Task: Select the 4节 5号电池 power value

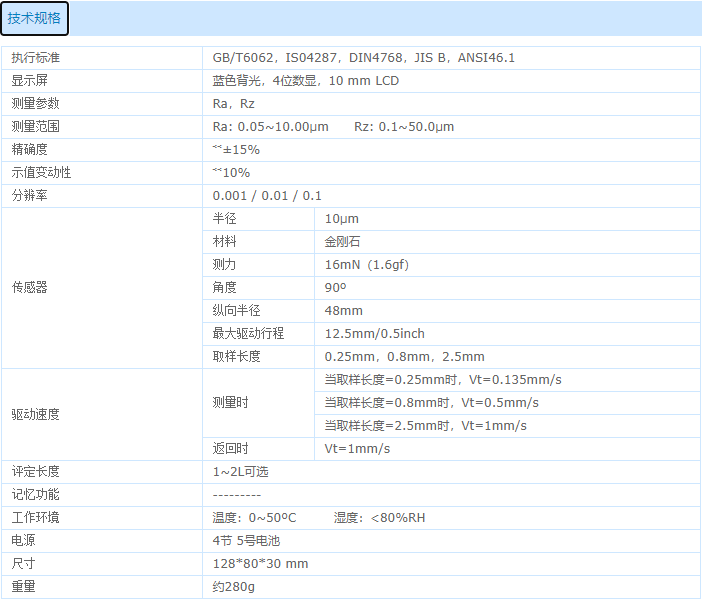Action: [x=246, y=541]
